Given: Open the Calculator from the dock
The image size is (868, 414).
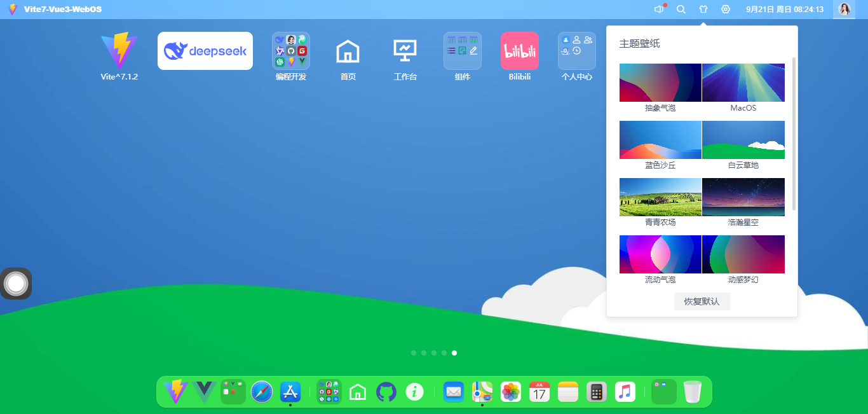Looking at the screenshot, I should pyautogui.click(x=596, y=392).
